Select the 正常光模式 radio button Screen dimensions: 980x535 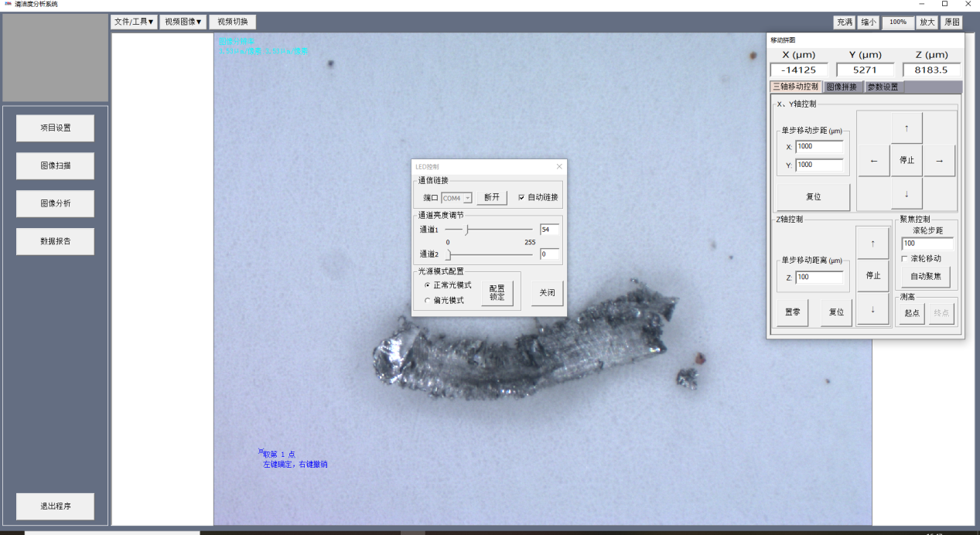pyautogui.click(x=428, y=285)
